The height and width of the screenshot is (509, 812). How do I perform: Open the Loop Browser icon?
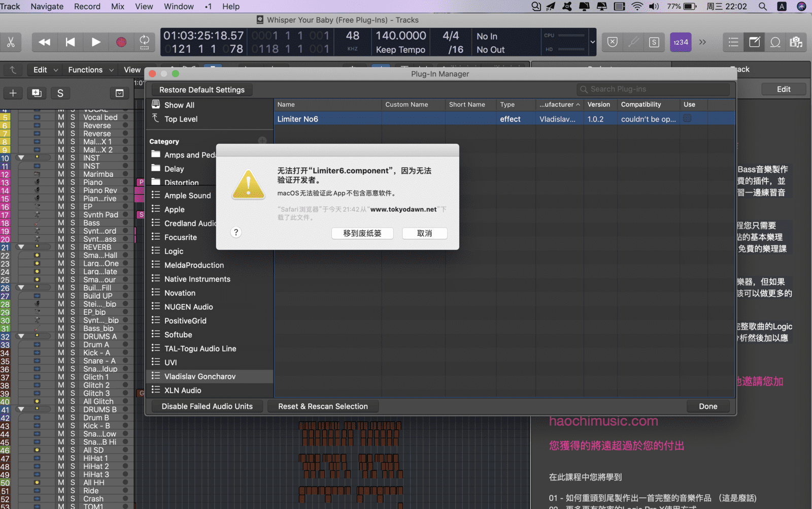(x=775, y=42)
